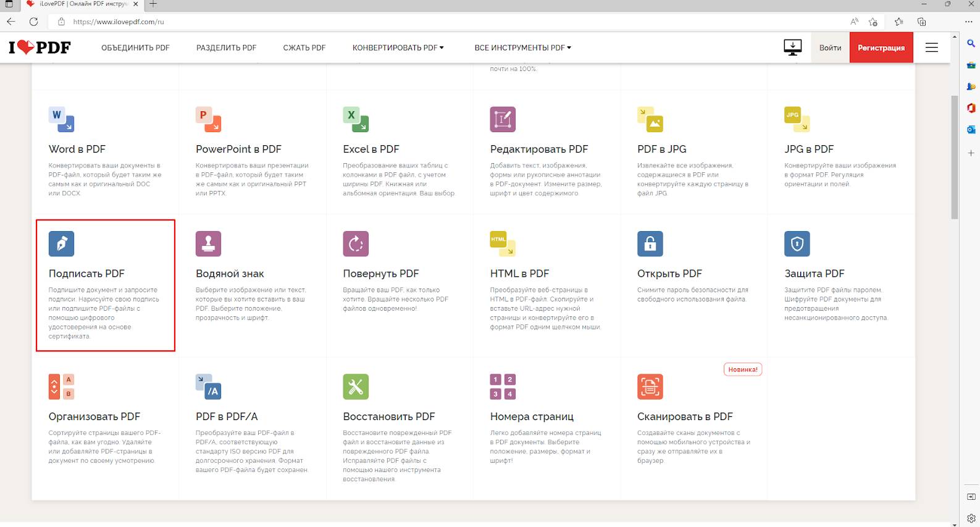Click the favorites list icon in the toolbar

click(898, 22)
